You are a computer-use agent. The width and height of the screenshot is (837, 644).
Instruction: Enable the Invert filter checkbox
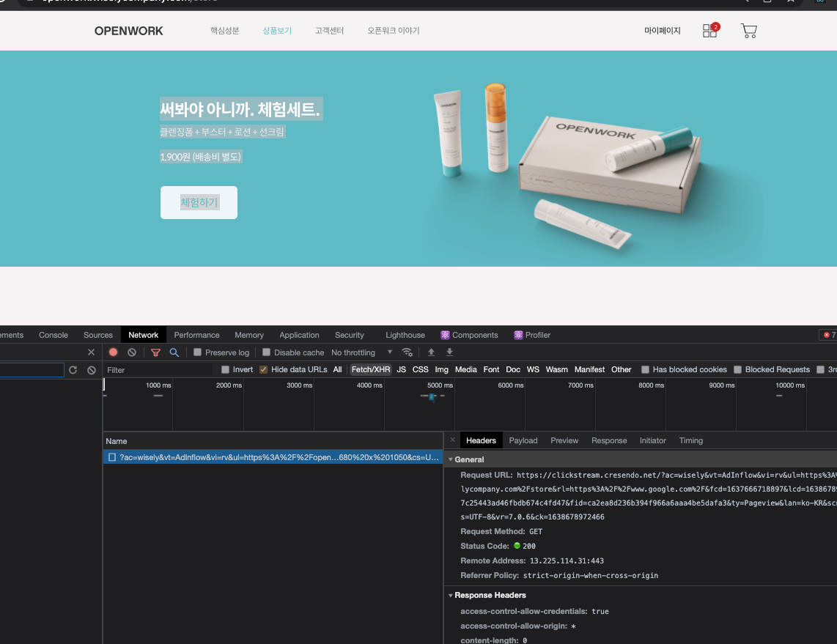(225, 369)
